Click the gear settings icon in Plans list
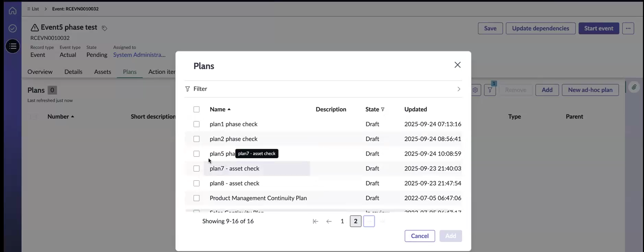 pyautogui.click(x=475, y=90)
